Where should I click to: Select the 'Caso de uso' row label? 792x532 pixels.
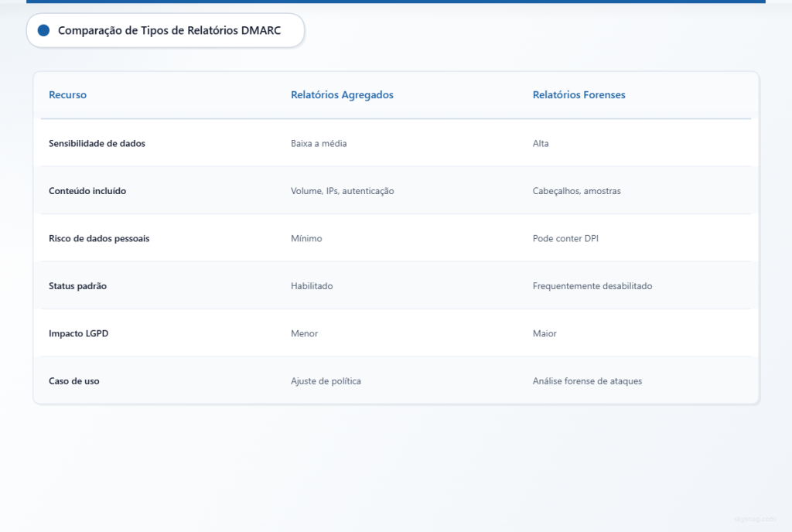tap(74, 381)
